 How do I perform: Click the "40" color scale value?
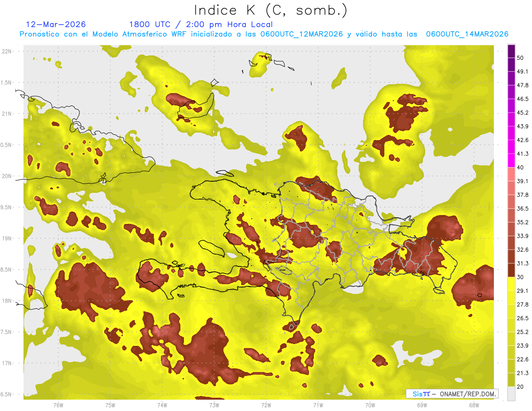tap(520, 168)
